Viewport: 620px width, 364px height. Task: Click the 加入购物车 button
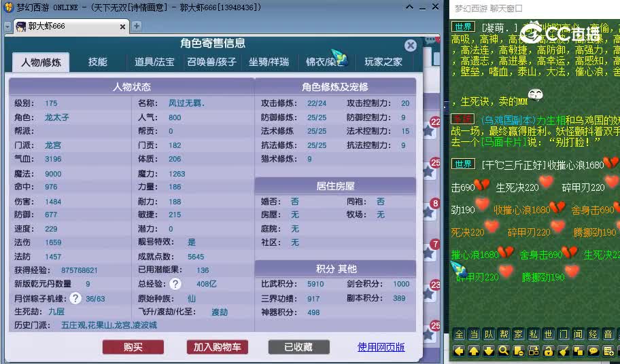coord(217,347)
